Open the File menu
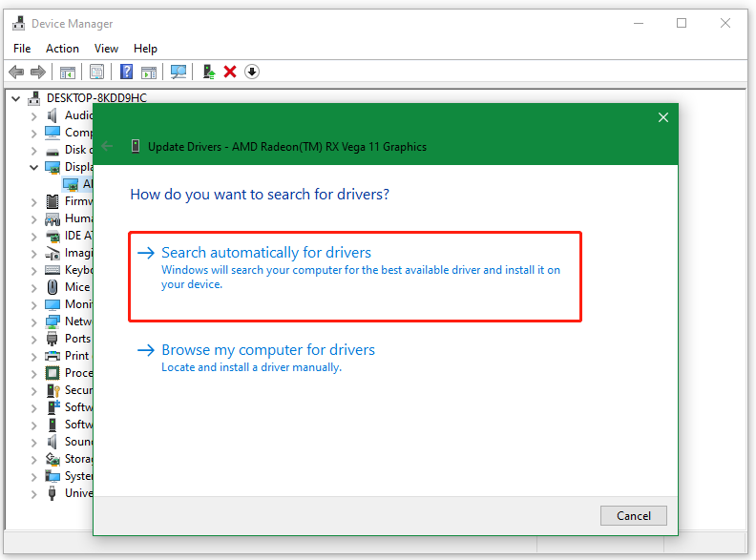The width and height of the screenshot is (756, 560). pos(22,49)
